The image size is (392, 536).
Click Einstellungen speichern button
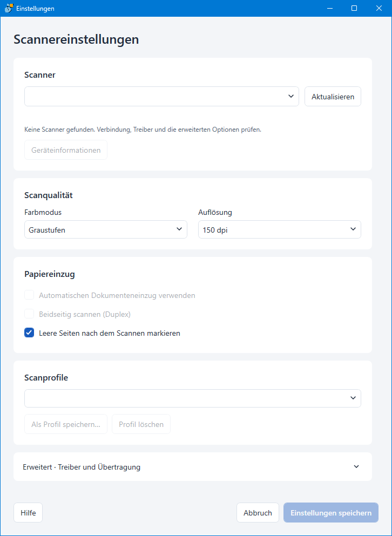pyautogui.click(x=331, y=512)
